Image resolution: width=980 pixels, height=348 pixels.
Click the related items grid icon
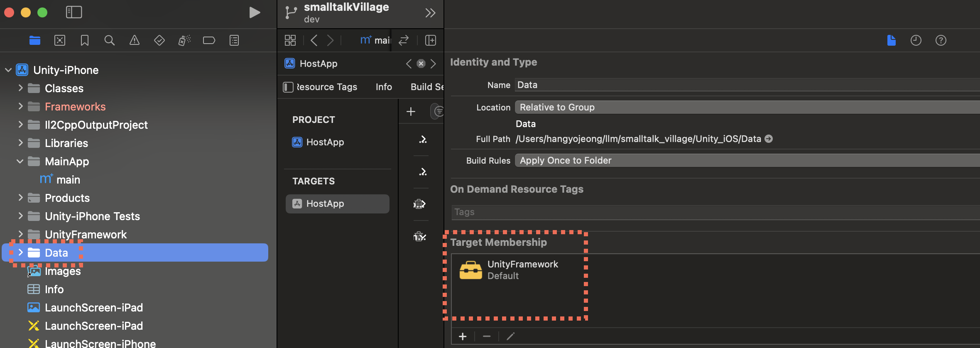(x=290, y=40)
